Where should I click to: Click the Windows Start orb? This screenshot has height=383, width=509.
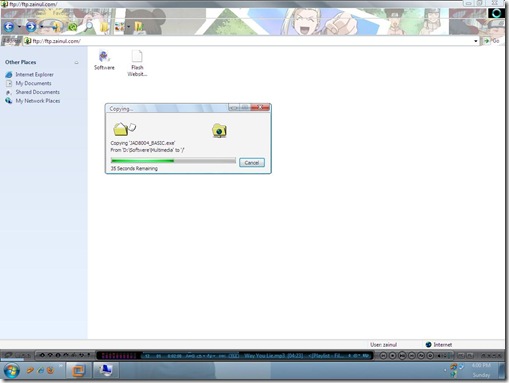click(x=12, y=370)
